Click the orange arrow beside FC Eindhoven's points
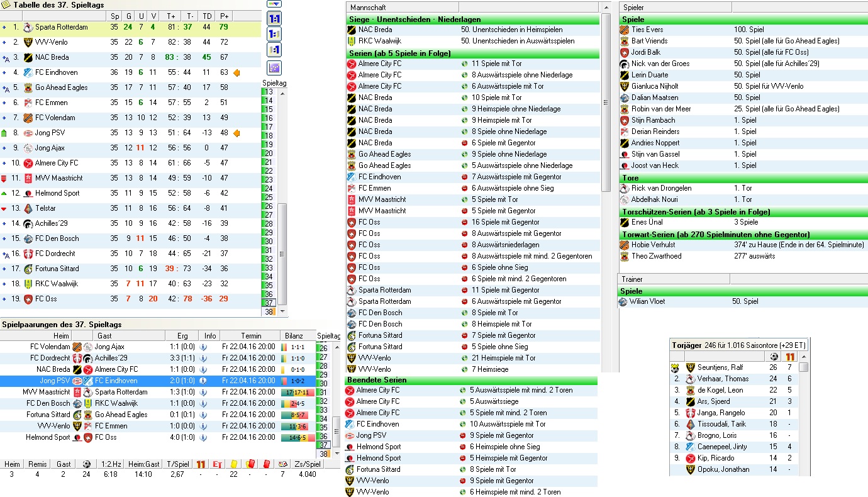The width and height of the screenshot is (868, 497). [x=237, y=72]
